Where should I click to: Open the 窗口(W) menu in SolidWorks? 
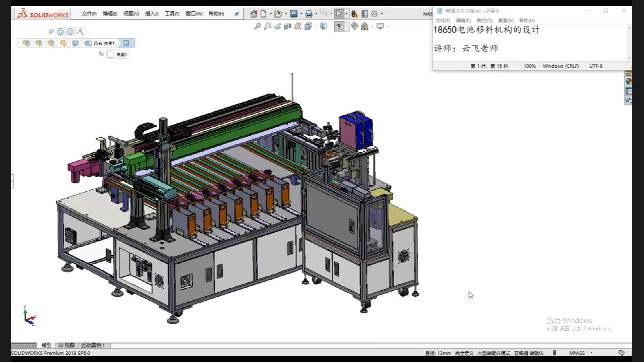194,14
